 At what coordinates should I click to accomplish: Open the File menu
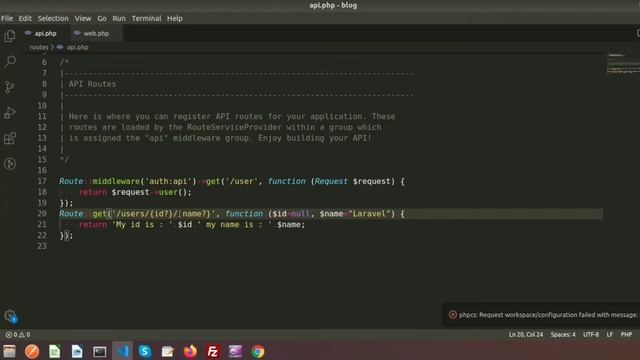pos(7,18)
